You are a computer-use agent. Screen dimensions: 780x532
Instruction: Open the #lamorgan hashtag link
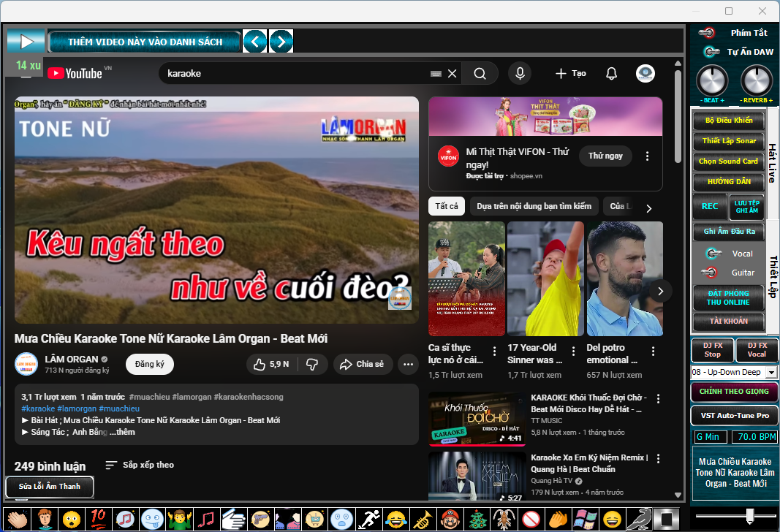click(x=75, y=408)
